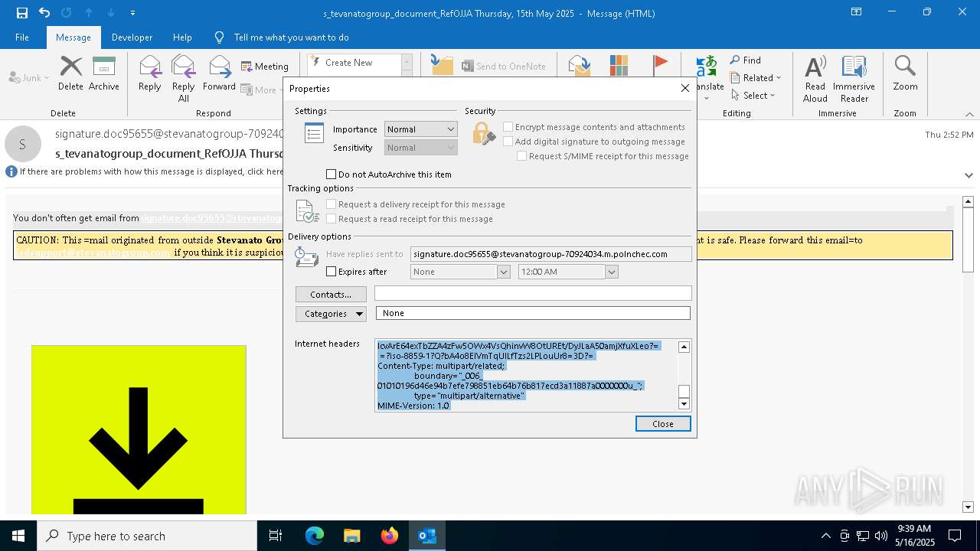The height and width of the screenshot is (551, 980).
Task: Click the Reply icon in ribbon
Action: (150, 73)
